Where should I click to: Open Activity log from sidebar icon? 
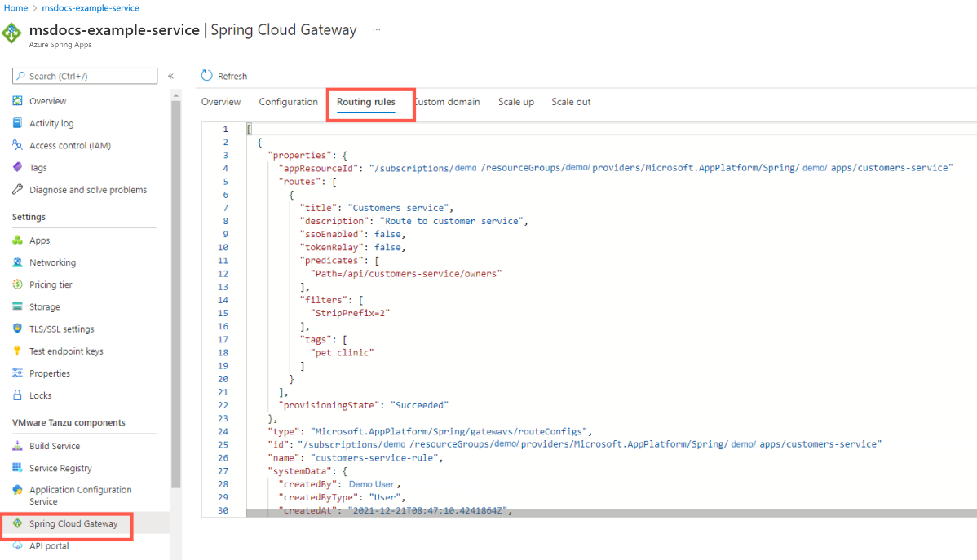[x=18, y=123]
